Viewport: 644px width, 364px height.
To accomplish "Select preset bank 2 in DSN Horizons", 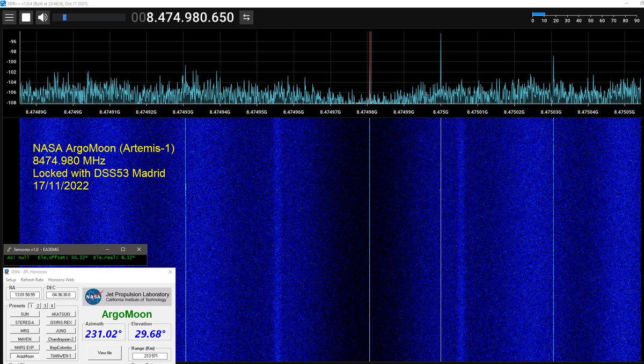I will (38, 305).
